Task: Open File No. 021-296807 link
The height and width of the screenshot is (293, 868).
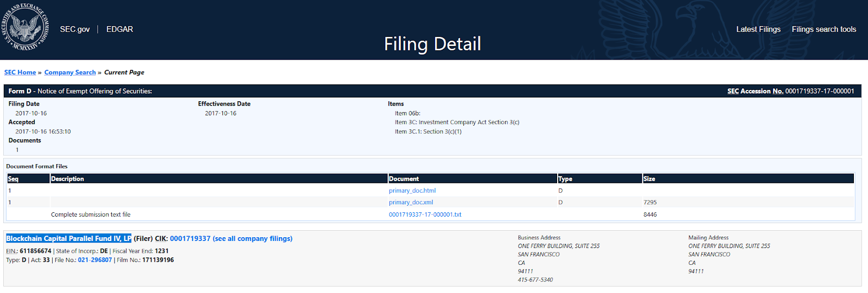Action: tap(95, 260)
